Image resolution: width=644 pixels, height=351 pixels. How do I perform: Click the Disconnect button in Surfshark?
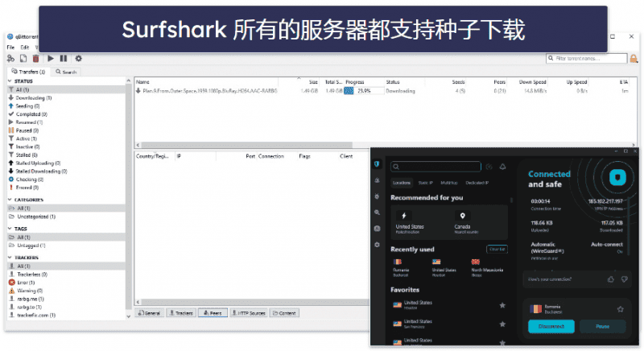pos(551,326)
